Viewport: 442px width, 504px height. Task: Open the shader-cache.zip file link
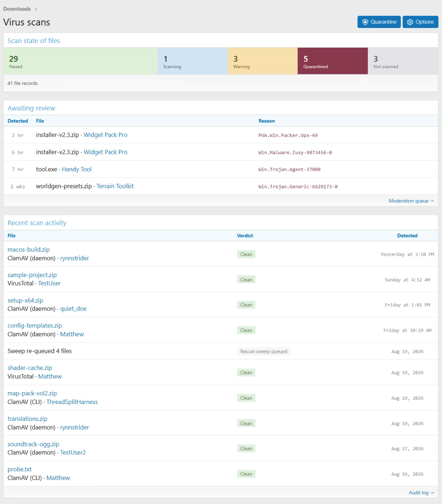coord(30,368)
